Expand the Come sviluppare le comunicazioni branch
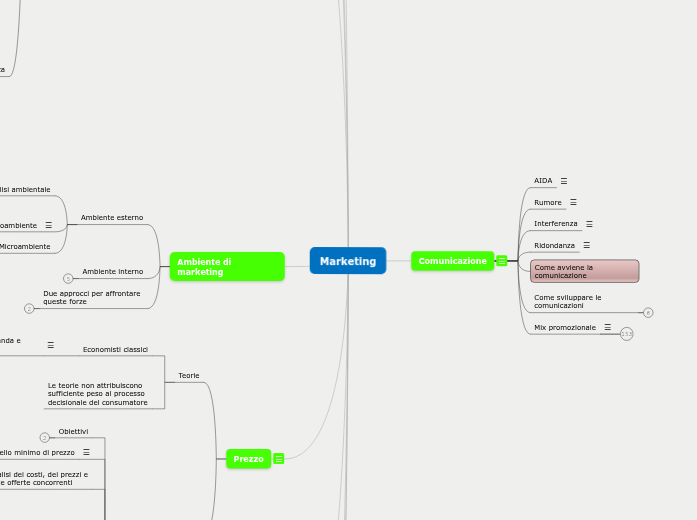Screen dimensions: 697x520 tap(648, 313)
